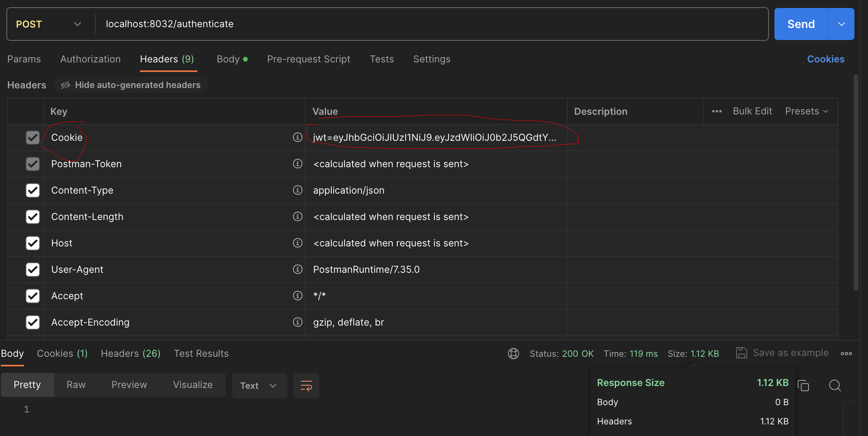The image size is (868, 436).
Task: Click the info icon for Host header
Action: (297, 243)
